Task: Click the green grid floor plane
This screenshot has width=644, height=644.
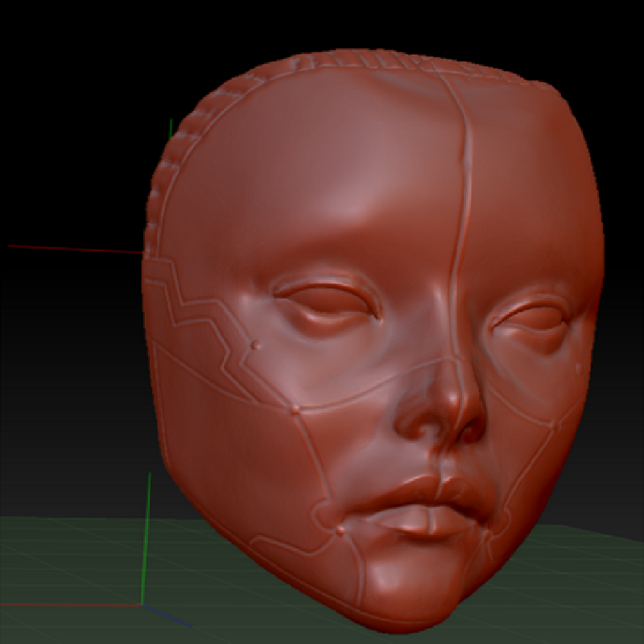Action: [72, 563]
